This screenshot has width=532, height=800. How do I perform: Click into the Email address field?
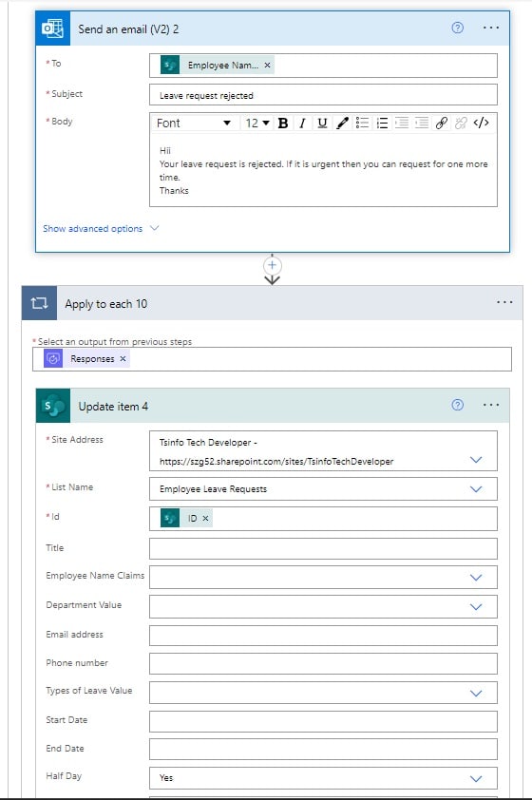(323, 636)
